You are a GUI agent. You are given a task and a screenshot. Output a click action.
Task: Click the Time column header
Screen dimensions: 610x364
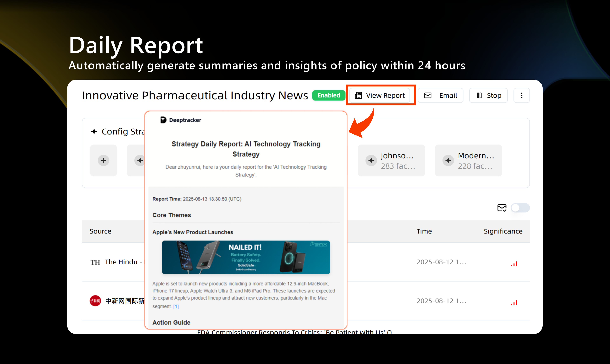click(x=424, y=231)
